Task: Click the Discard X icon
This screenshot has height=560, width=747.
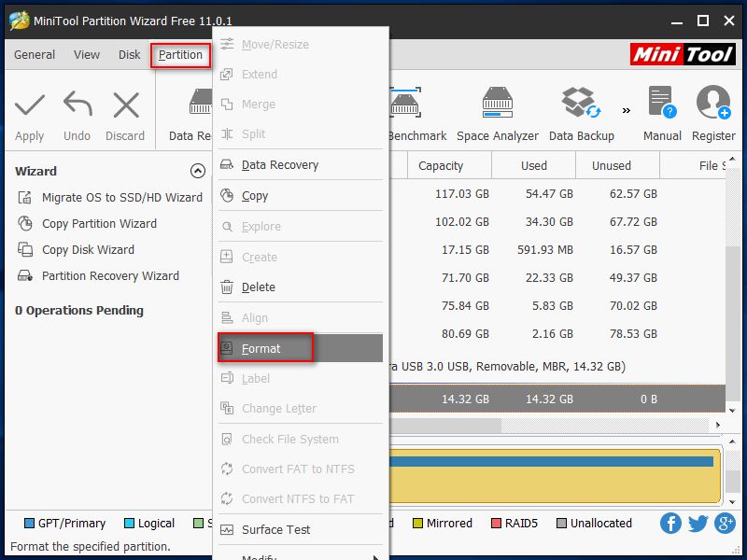Action: (x=126, y=105)
